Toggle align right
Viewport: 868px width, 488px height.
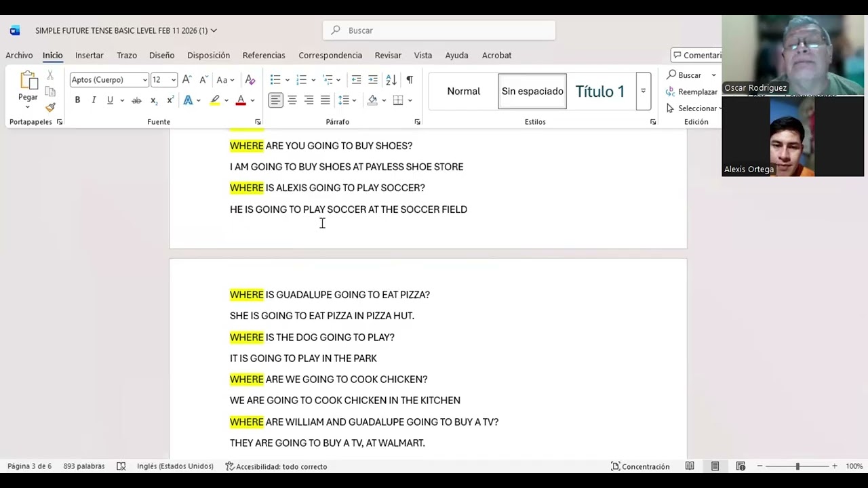click(309, 100)
